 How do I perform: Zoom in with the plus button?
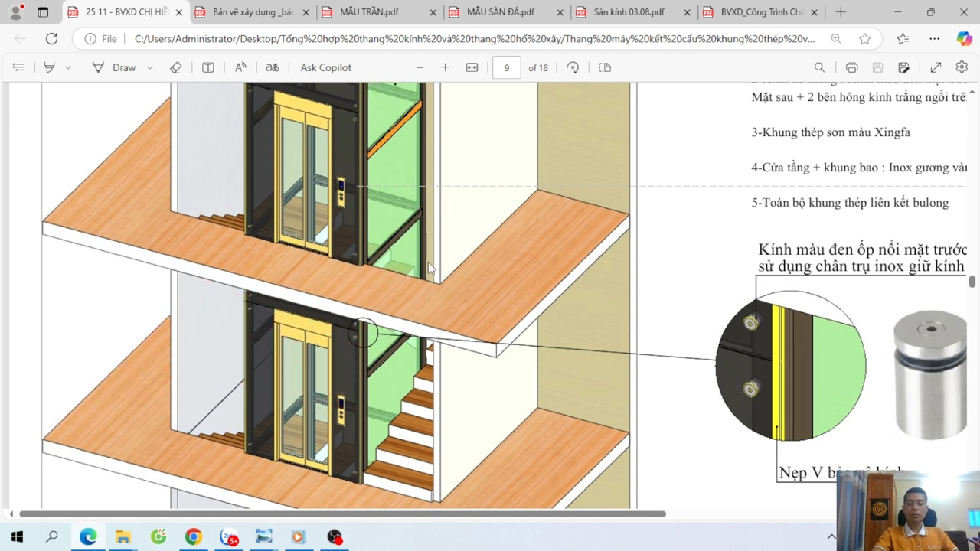(445, 67)
